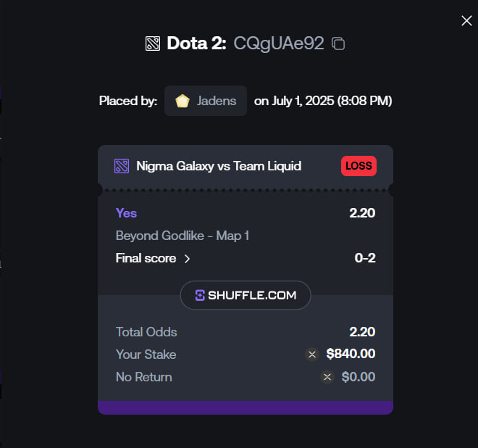Click the Shuffle S logo icon

click(x=200, y=295)
